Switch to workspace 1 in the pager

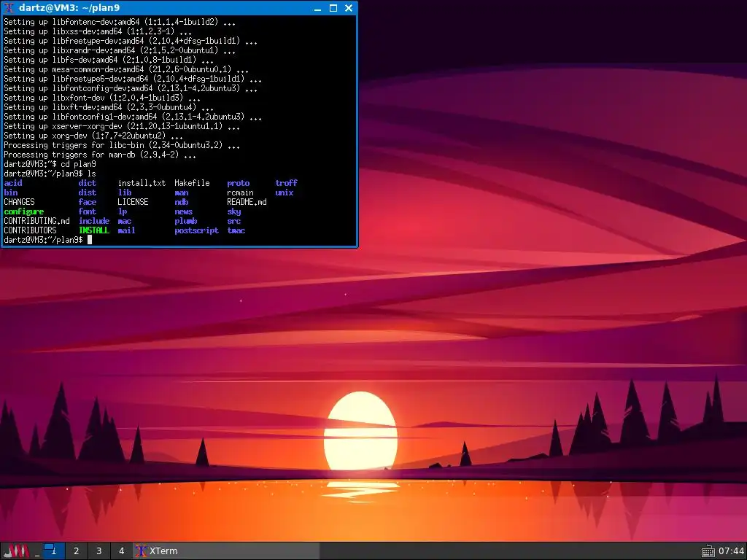54,551
